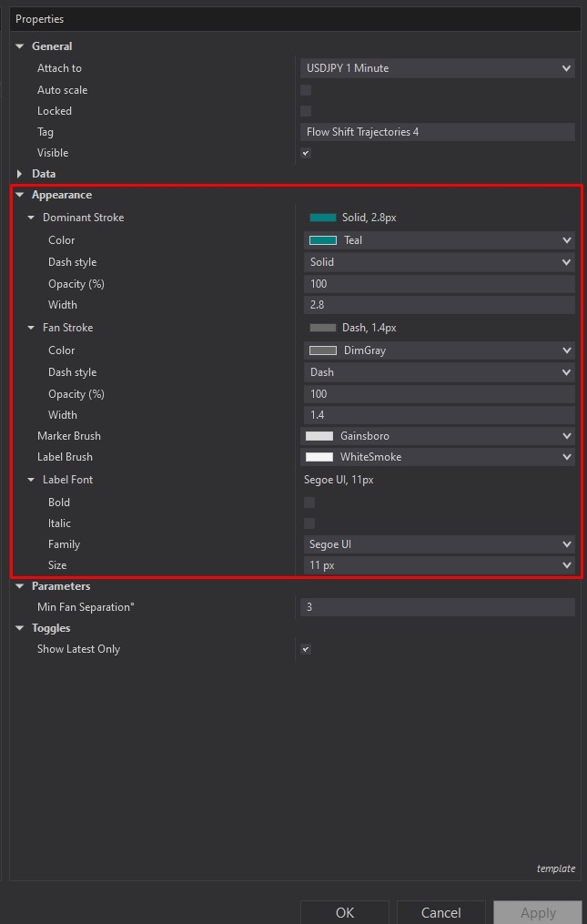Viewport: 587px width, 924px height.
Task: Open the Attach to USDJPY dropdown
Action: pos(437,68)
